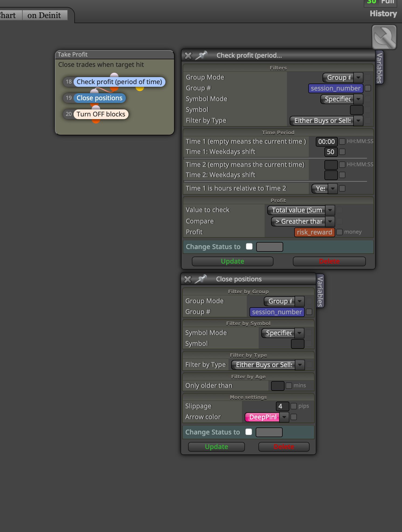The height and width of the screenshot is (532, 402).
Task: Click Update button in Close positions panel
Action: 216,447
